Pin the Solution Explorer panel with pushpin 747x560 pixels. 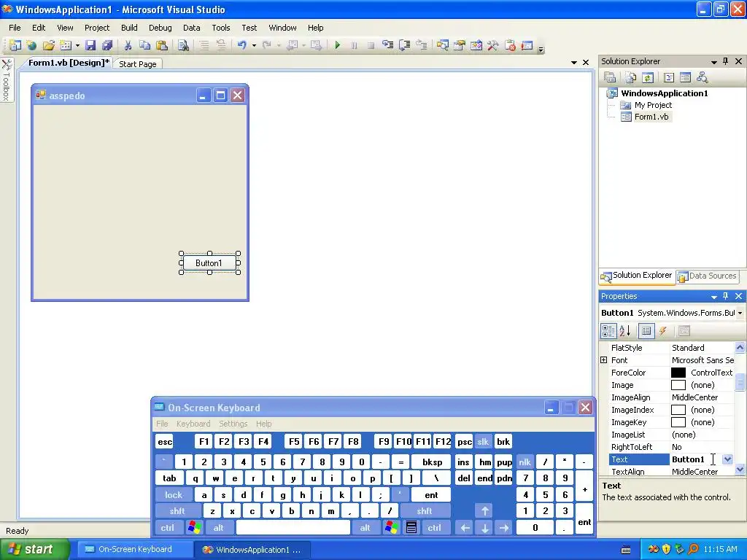726,61
